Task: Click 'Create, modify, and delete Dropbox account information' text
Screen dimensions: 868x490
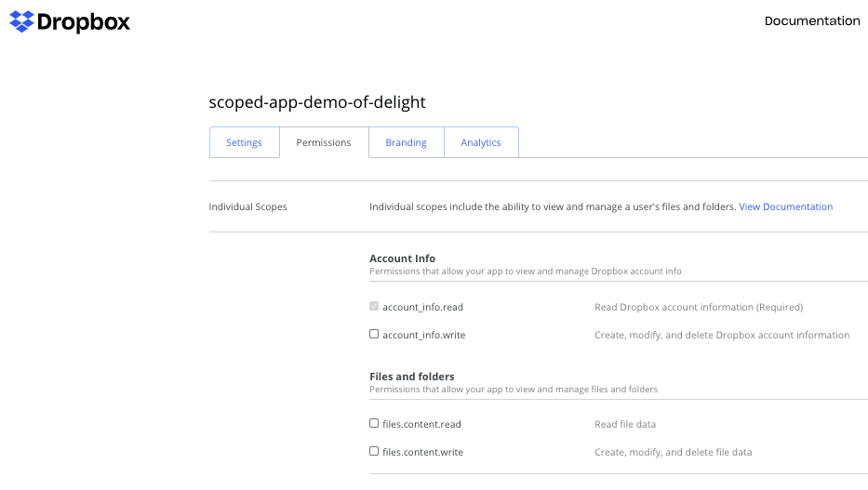Action: (x=722, y=335)
